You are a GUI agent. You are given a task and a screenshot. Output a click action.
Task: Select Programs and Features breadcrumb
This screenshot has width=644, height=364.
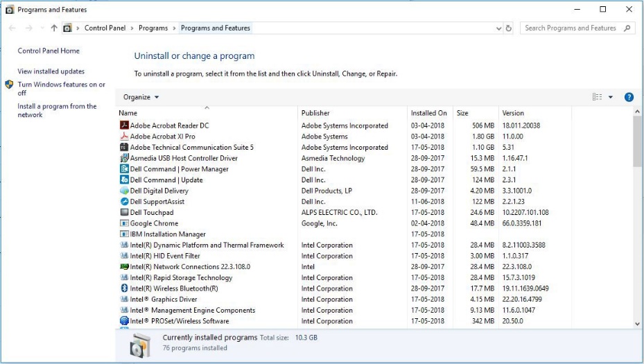click(215, 28)
